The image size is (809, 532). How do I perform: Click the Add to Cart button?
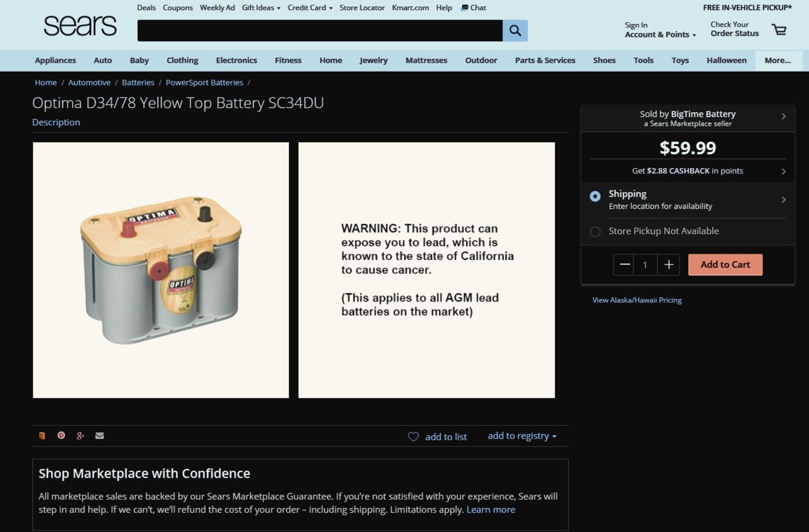pos(726,264)
